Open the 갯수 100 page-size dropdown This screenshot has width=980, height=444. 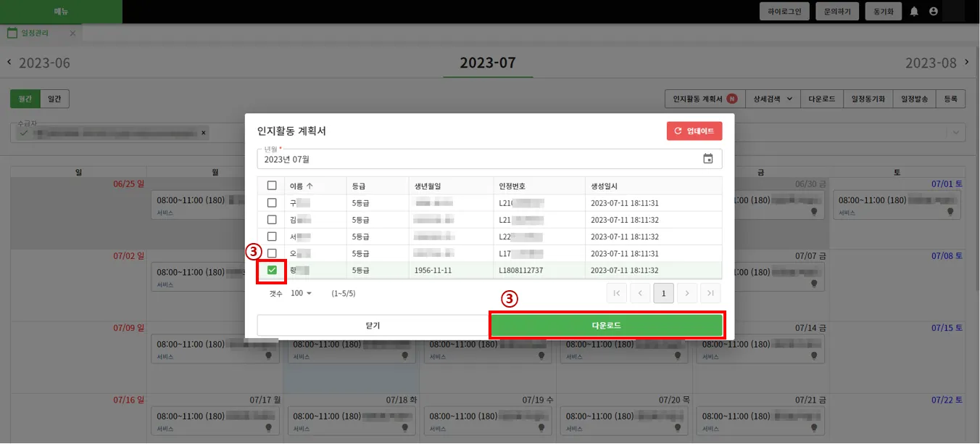pos(301,293)
